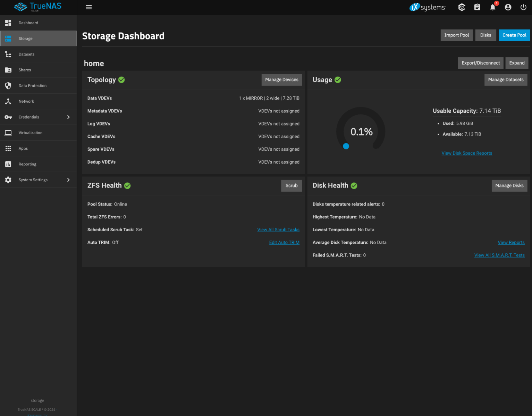Screen dimensions: 532x416
Task: Open the Shares menu item
Action: pyautogui.click(x=38, y=70)
